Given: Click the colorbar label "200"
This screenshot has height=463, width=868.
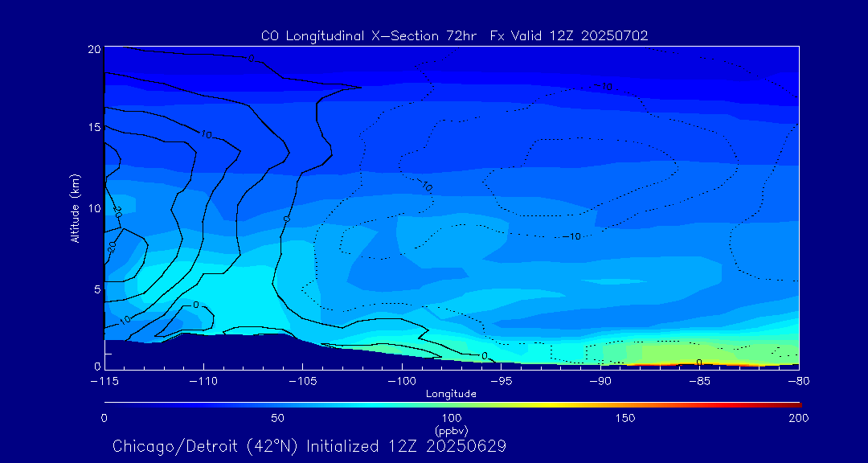Looking at the screenshot, I should (800, 419).
